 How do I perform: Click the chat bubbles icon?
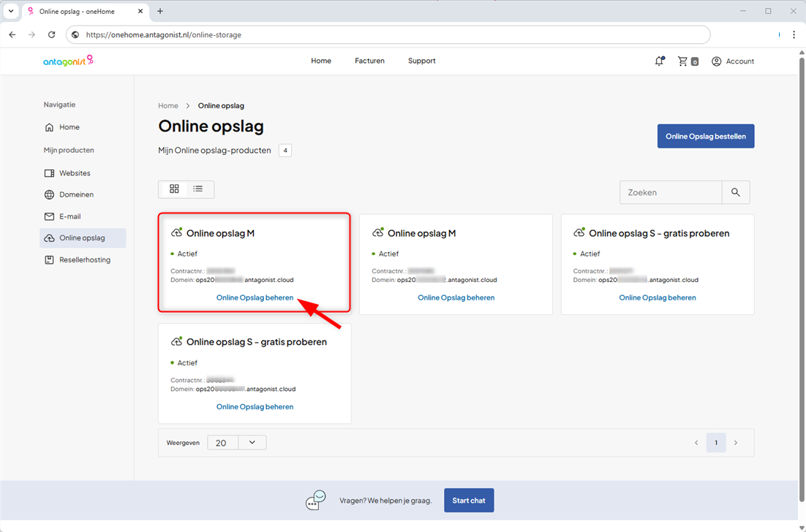point(316,500)
